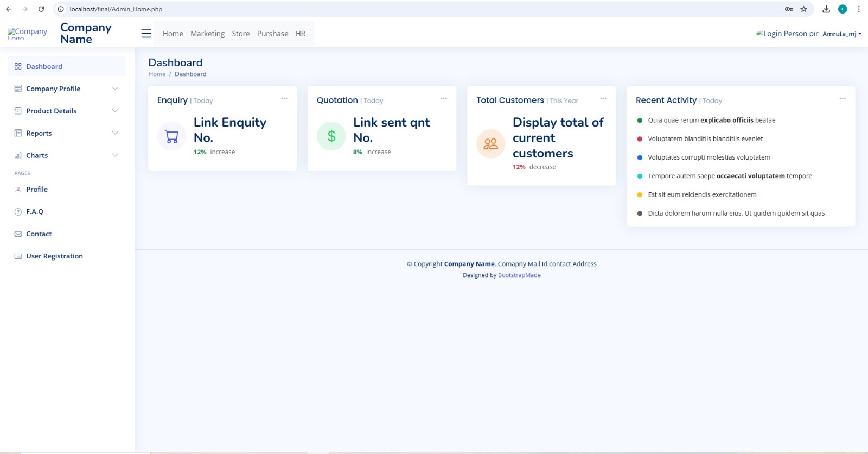Open the Marketing menu in top navigation

207,34
